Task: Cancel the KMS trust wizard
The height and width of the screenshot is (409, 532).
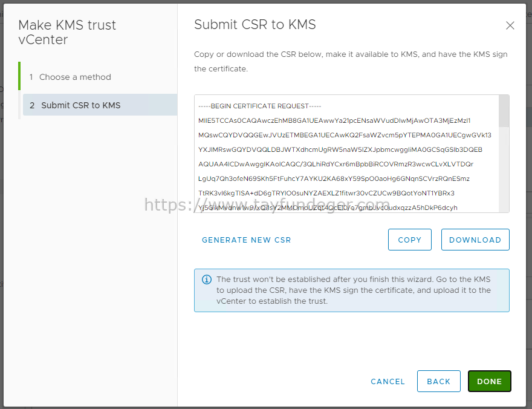Action: pos(388,382)
